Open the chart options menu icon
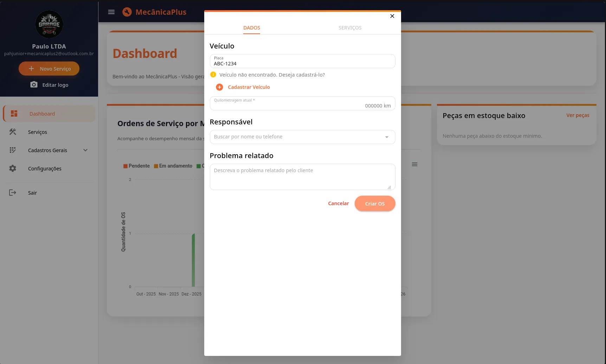 coord(415,164)
